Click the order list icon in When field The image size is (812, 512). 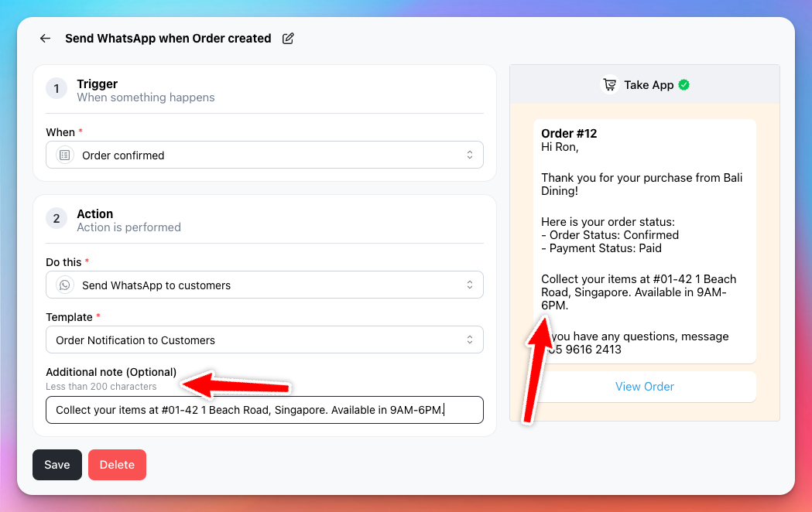65,155
